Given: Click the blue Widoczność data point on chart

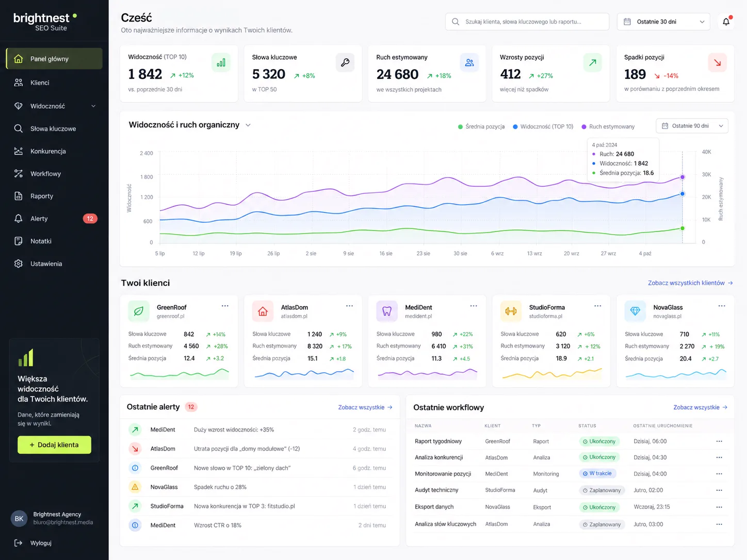Looking at the screenshot, I should pos(683,194).
